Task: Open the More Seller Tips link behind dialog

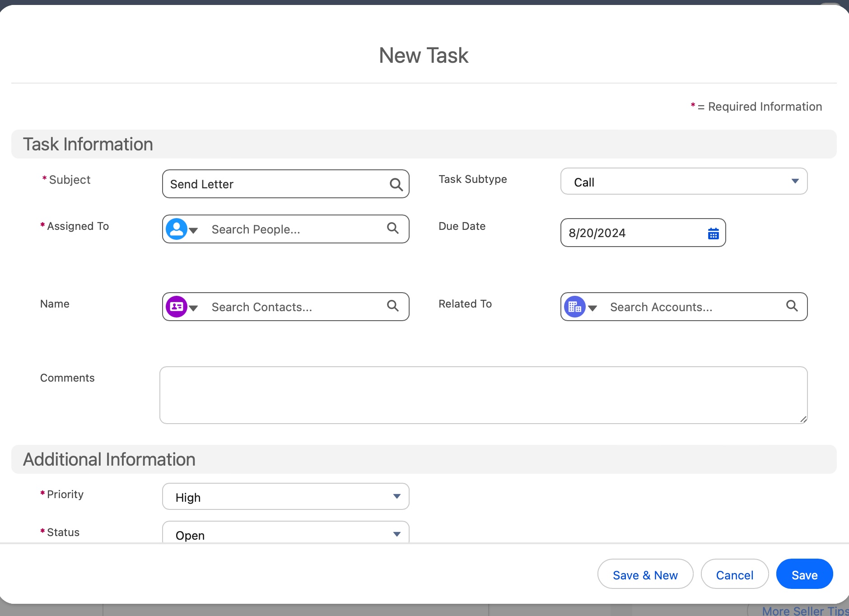Action: (x=805, y=611)
